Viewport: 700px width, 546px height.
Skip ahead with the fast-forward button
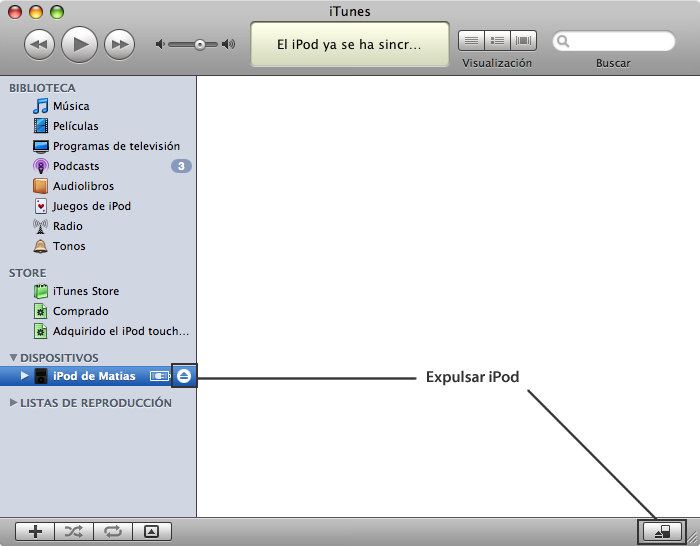click(119, 44)
